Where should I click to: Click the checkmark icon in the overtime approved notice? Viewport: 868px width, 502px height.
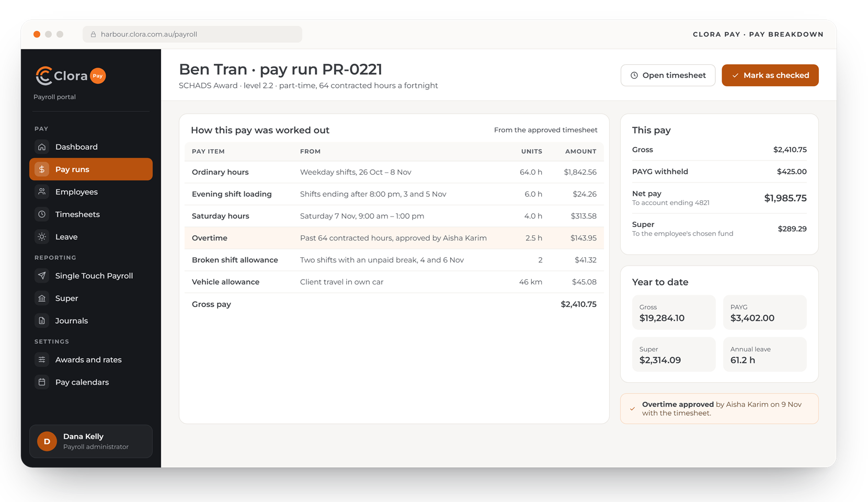633,409
